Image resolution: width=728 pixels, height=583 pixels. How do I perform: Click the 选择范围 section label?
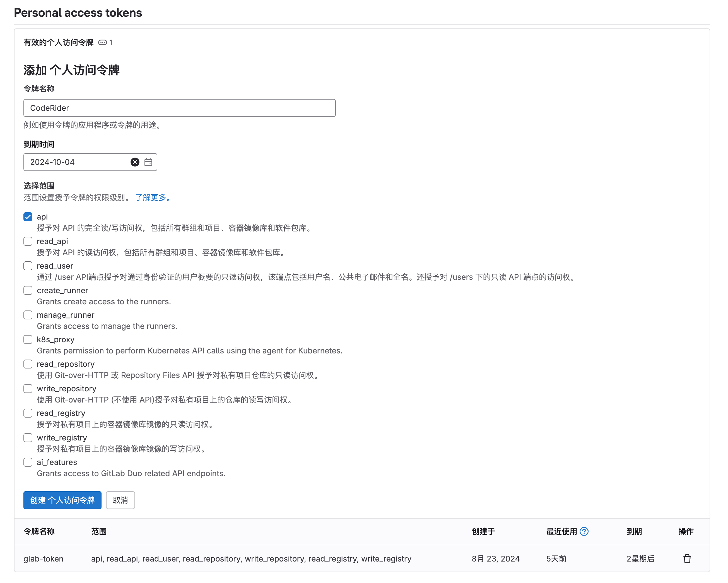[39, 186]
